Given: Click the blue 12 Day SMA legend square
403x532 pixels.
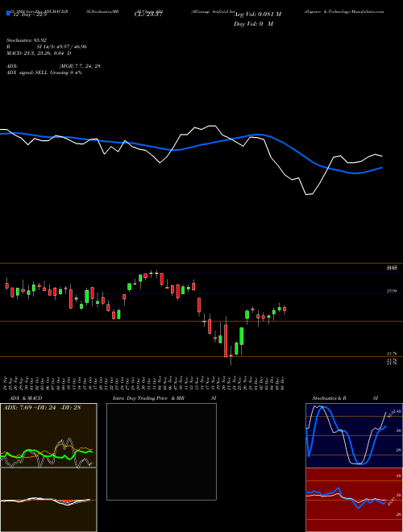Looking at the screenshot, I should [x=9, y=14].
